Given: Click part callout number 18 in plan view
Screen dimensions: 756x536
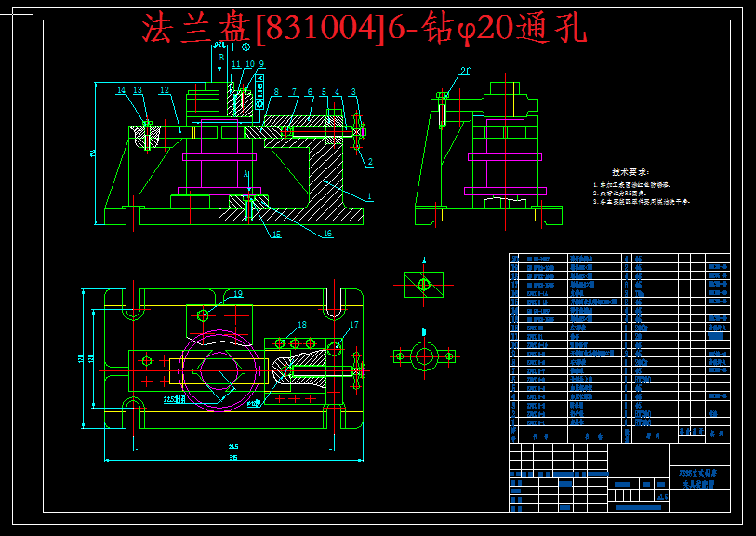Looking at the screenshot, I should pyautogui.click(x=302, y=325).
